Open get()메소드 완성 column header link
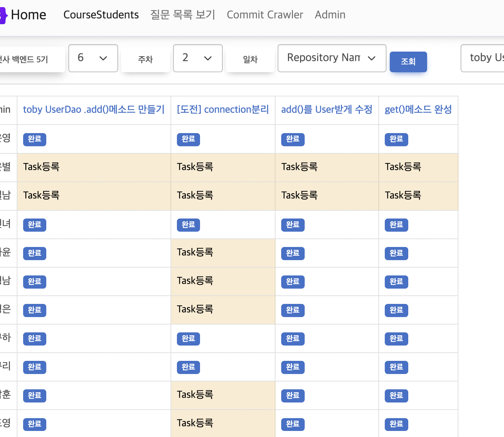This screenshot has height=437, width=504. (418, 110)
